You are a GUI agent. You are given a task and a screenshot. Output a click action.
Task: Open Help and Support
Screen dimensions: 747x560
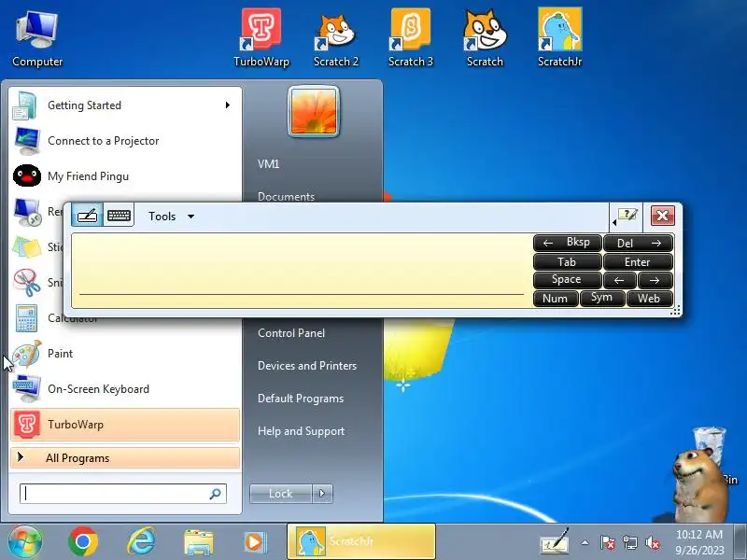coord(301,431)
